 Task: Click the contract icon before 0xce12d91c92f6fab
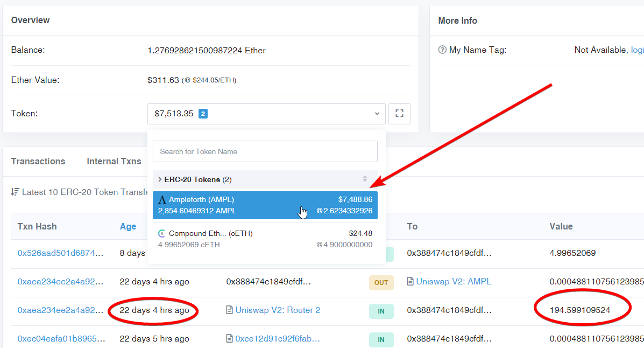click(x=230, y=339)
